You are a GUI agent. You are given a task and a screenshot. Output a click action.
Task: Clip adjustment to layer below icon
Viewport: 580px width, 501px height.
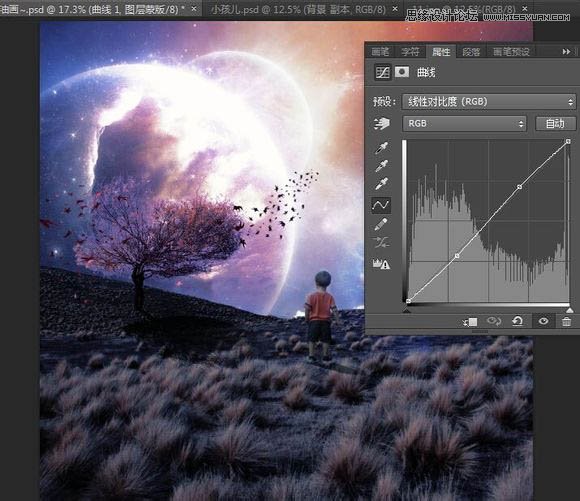470,322
